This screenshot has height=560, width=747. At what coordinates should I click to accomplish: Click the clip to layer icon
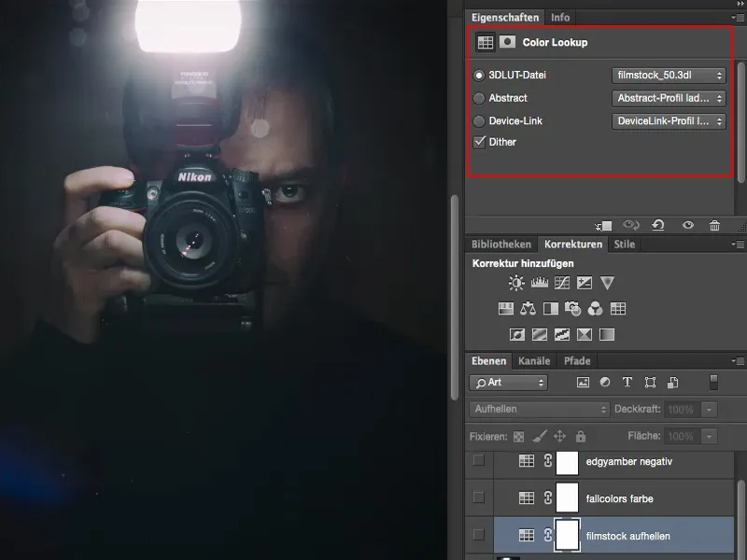[603, 225]
